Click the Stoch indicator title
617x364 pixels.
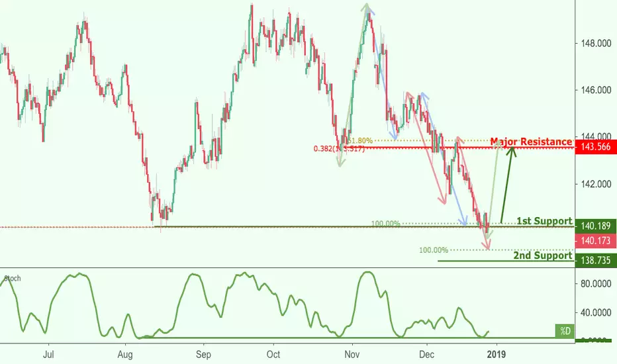coord(12,278)
